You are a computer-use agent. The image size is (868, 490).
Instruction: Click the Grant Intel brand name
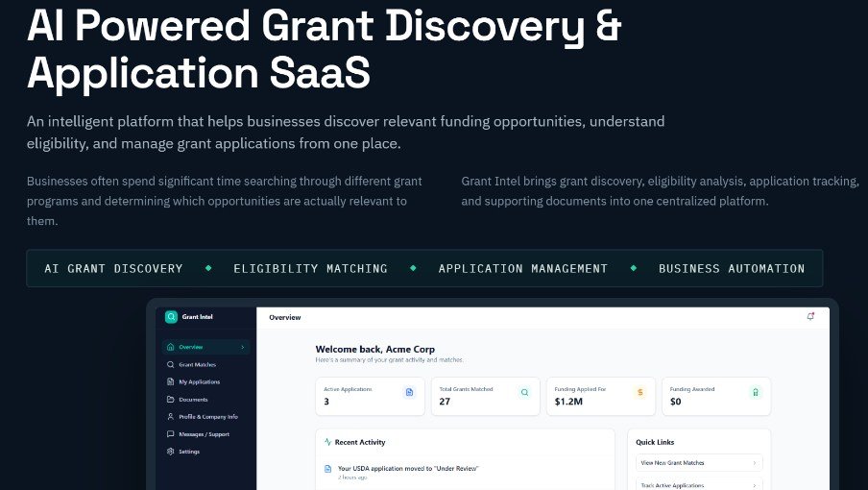[x=197, y=317]
